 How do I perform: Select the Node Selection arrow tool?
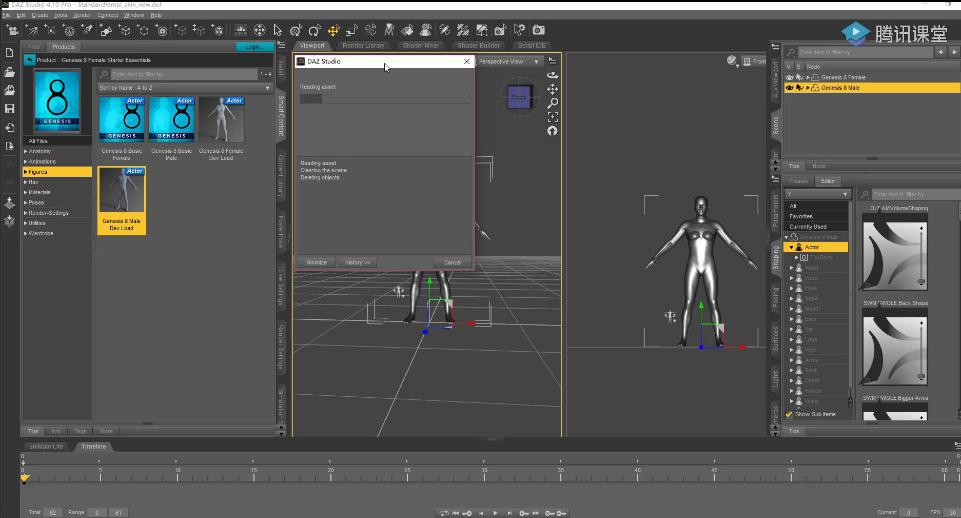click(x=278, y=30)
